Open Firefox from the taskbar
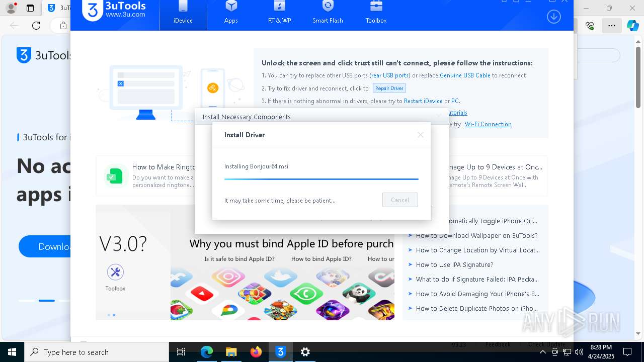Image resolution: width=644 pixels, height=362 pixels. (x=256, y=352)
